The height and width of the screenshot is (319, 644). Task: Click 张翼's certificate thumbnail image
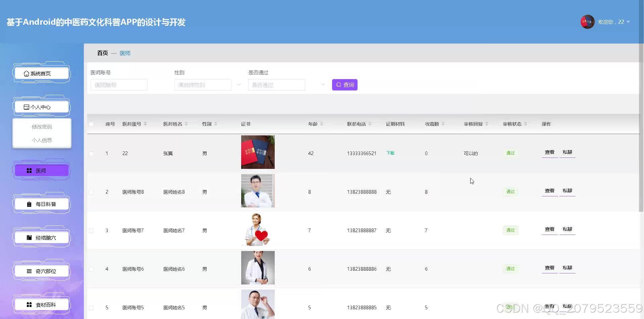tap(257, 152)
